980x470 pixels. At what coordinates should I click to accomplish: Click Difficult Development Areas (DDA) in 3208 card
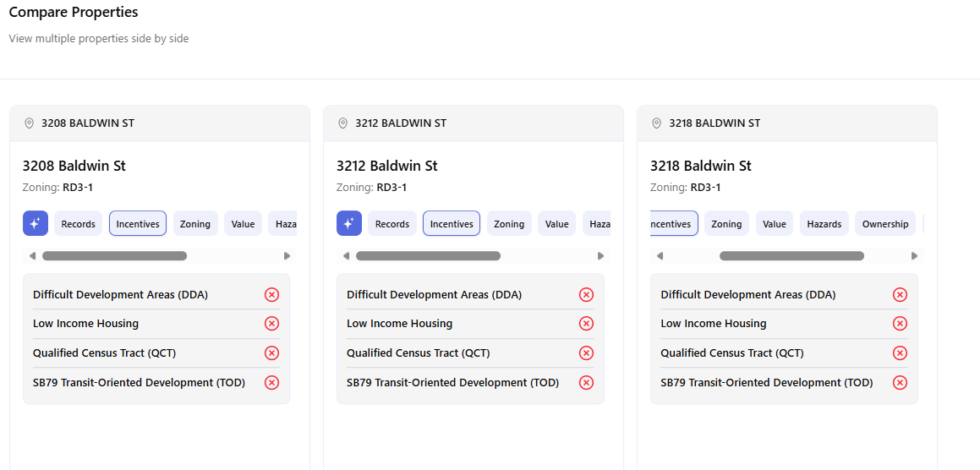coord(121,294)
